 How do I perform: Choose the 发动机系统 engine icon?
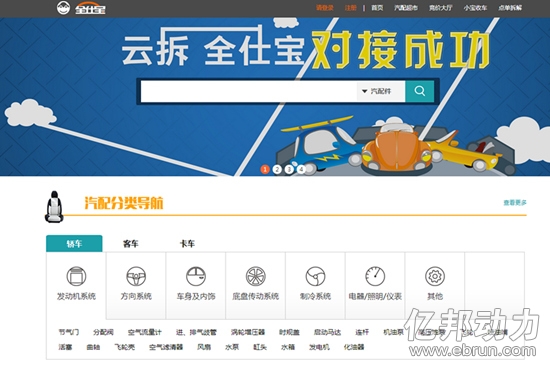point(76,276)
